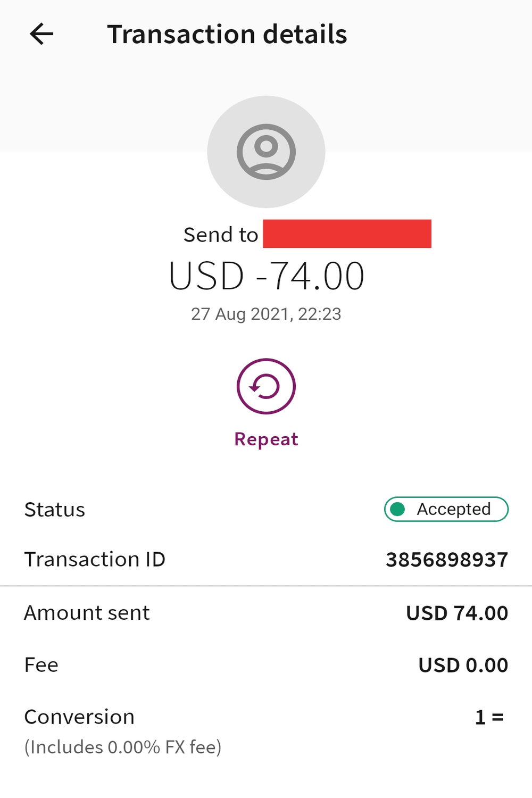Image resolution: width=532 pixels, height=798 pixels.
Task: Tap the date 27 Aug 2021, 22:23
Action: click(x=266, y=314)
